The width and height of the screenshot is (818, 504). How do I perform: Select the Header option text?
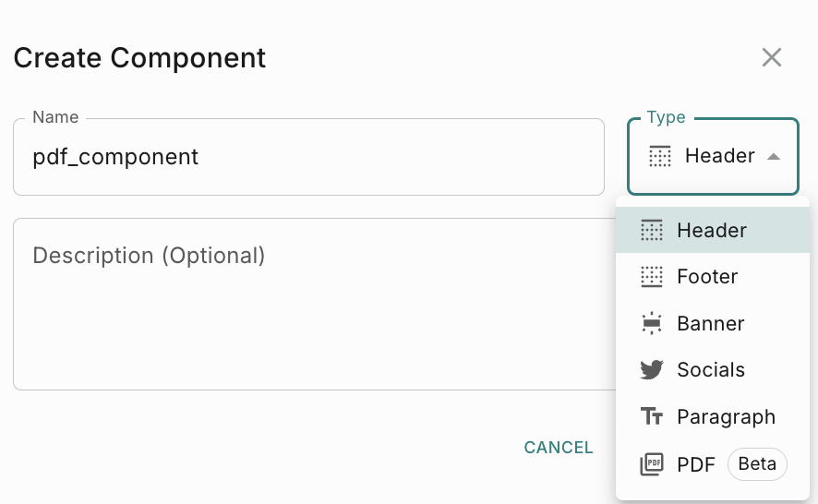click(x=712, y=231)
